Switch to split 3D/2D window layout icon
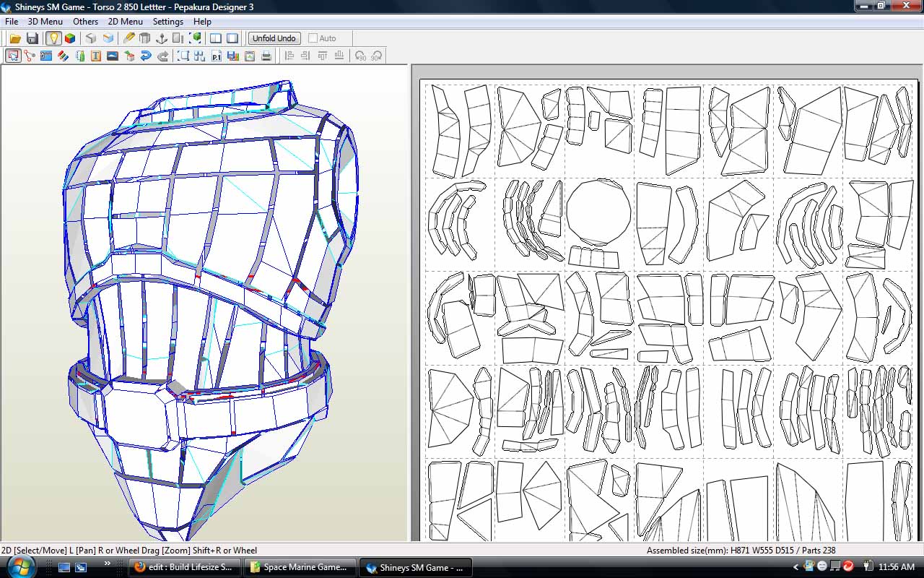This screenshot has height=578, width=924. 216,38
